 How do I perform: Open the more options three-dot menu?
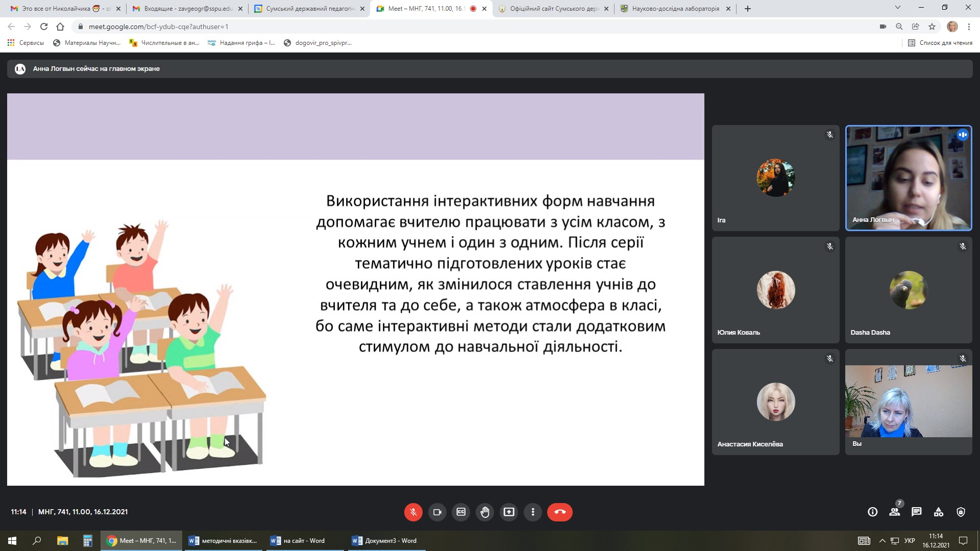pyautogui.click(x=533, y=512)
